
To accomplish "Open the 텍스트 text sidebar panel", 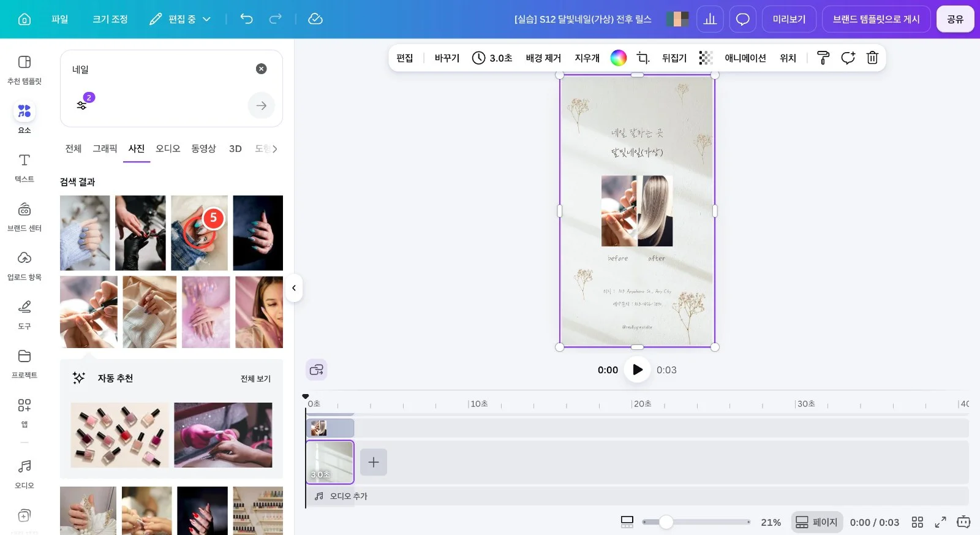I will click(24, 167).
